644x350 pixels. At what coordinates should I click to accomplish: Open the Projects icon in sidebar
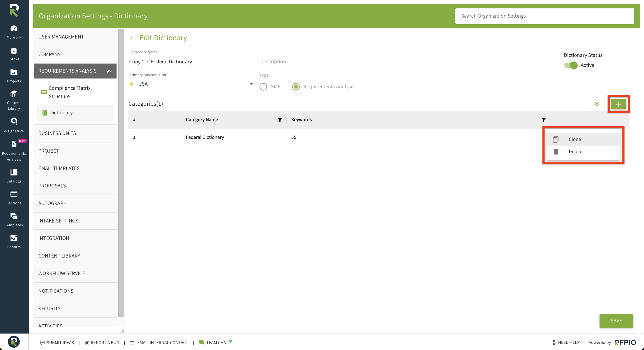coord(14,72)
